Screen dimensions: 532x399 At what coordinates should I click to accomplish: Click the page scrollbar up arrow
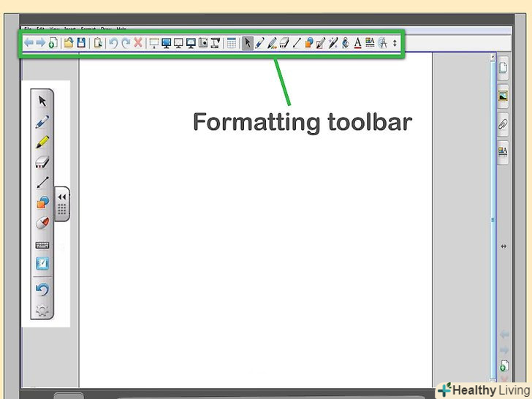(x=493, y=58)
